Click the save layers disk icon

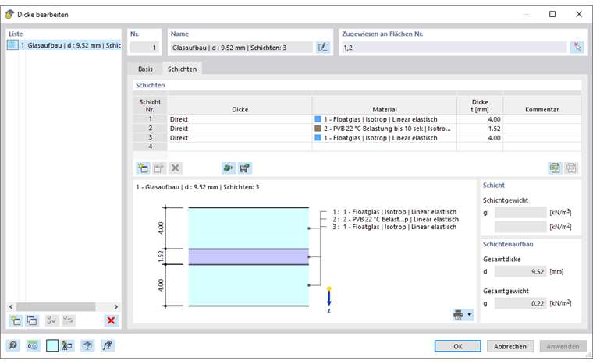(x=245, y=168)
